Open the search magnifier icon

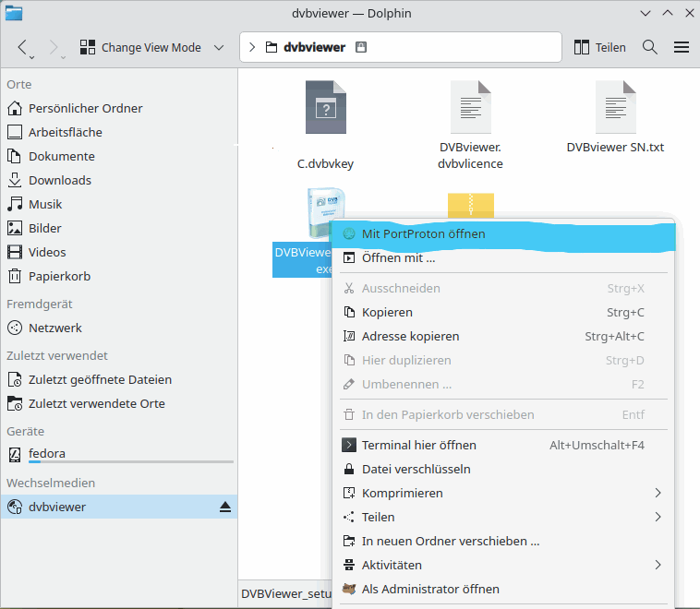point(649,47)
